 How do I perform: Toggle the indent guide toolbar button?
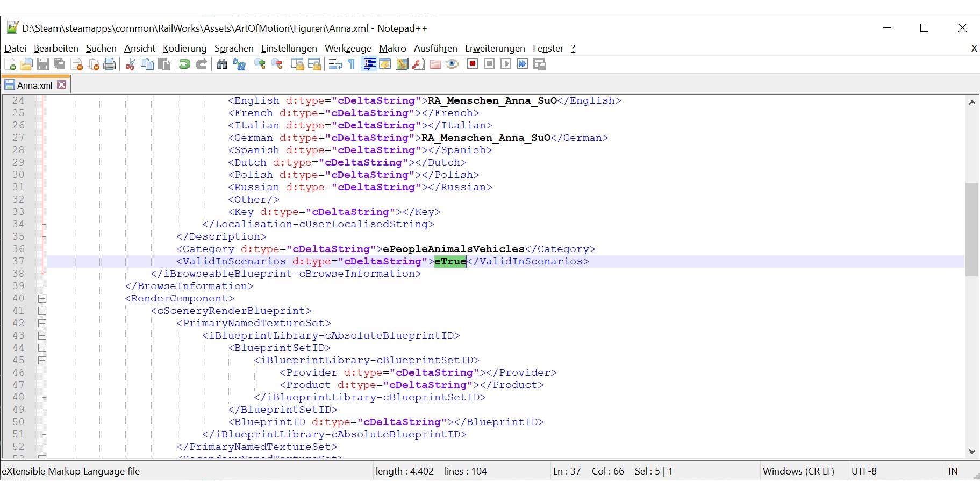pyautogui.click(x=369, y=64)
